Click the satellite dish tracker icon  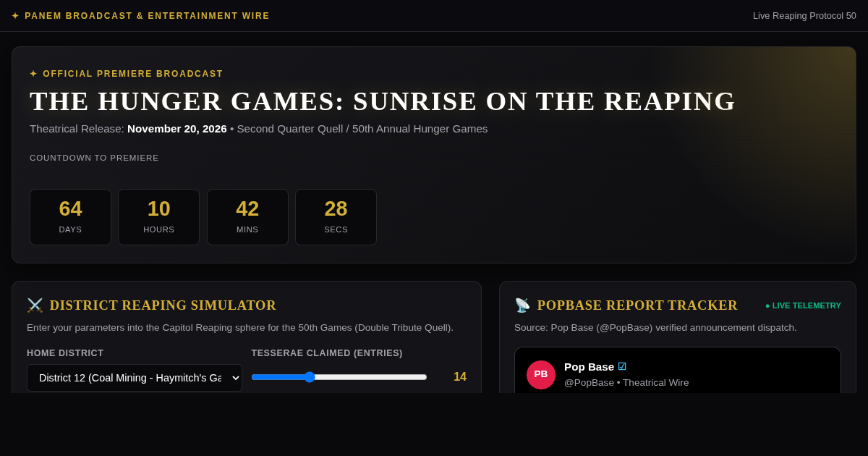pyautogui.click(x=522, y=305)
